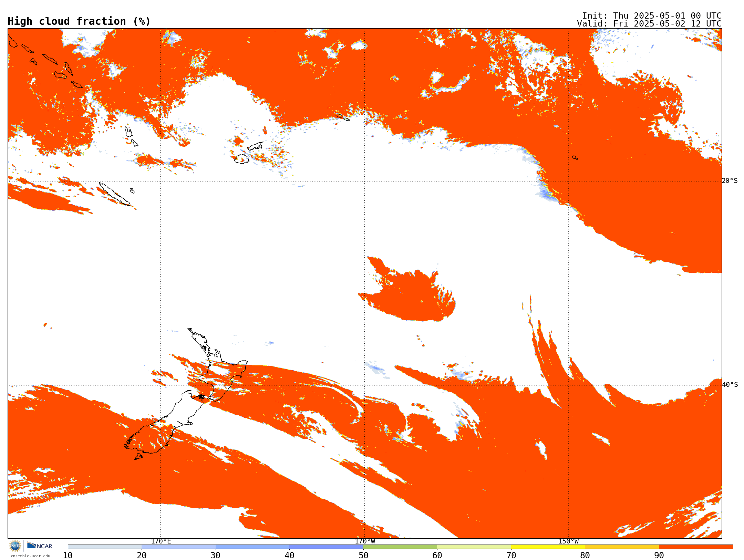Click the 20°S latitude label
The height and width of the screenshot is (560, 744).
tap(730, 181)
